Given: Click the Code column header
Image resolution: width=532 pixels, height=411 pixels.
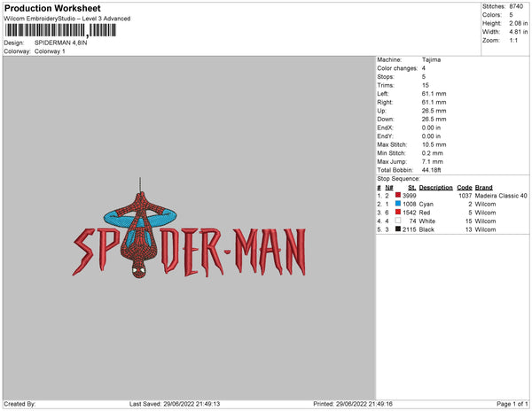Looking at the screenshot, I should [465, 188].
